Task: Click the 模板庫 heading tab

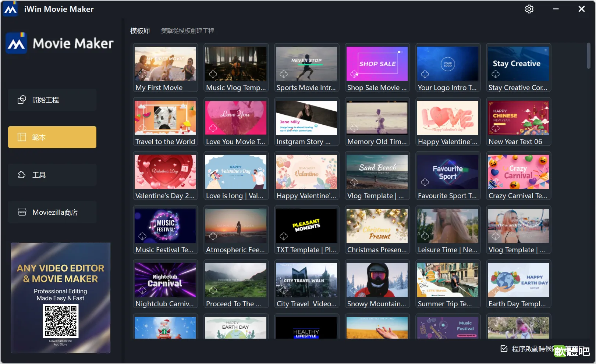Action: [x=140, y=31]
